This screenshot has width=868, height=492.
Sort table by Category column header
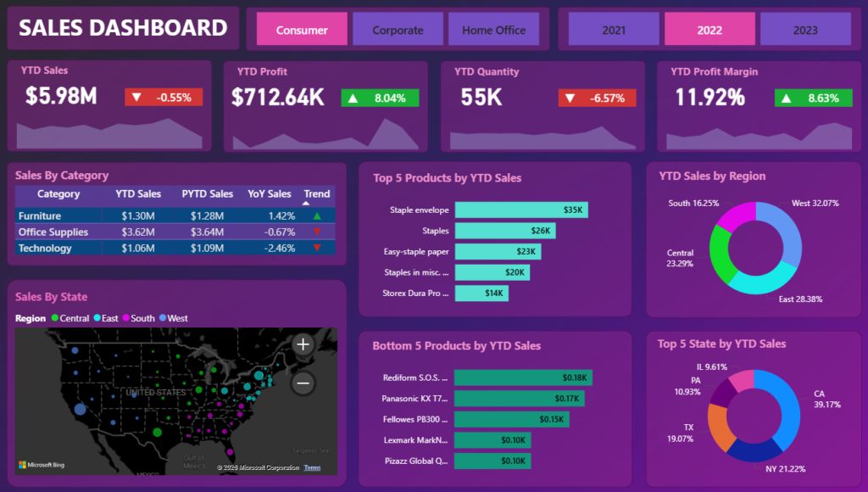(x=58, y=194)
